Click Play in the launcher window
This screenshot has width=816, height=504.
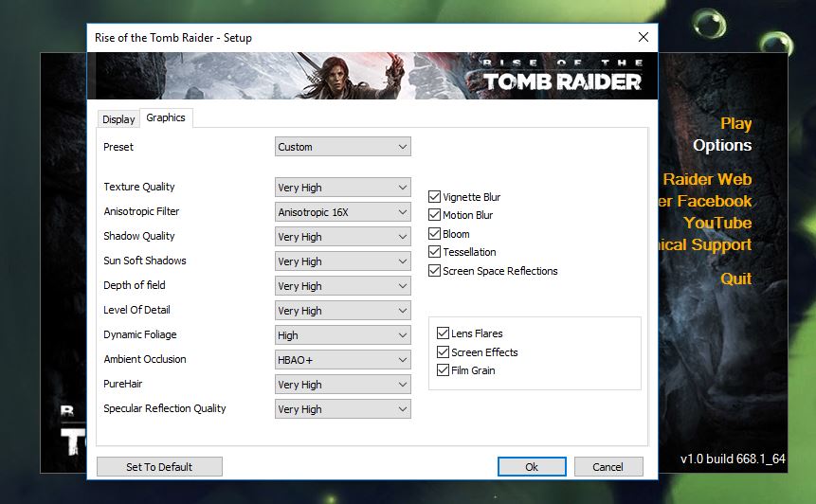coord(735,124)
